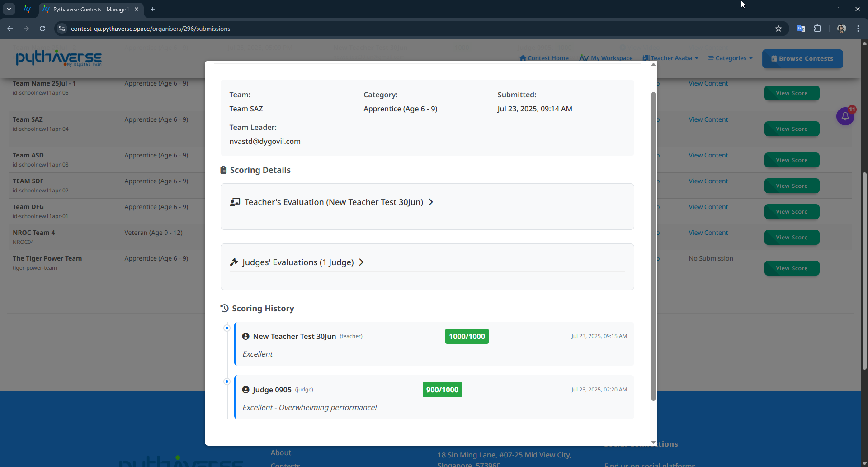Click the modal scroll down arrow

tap(653, 442)
